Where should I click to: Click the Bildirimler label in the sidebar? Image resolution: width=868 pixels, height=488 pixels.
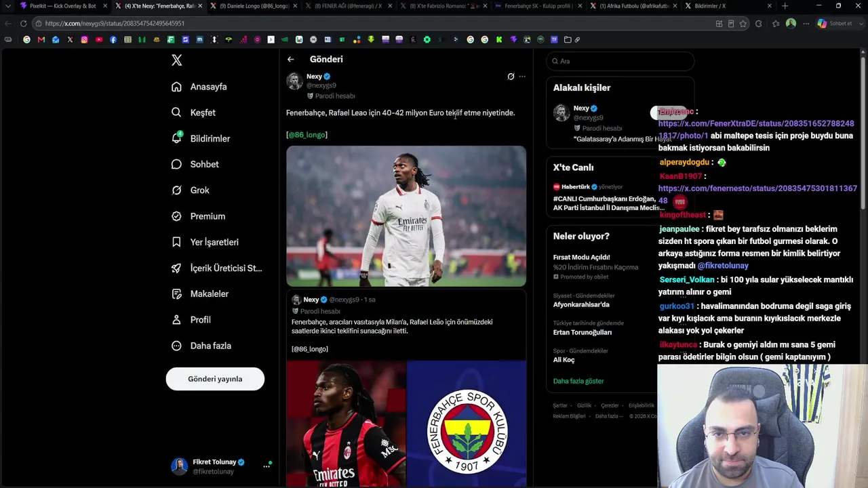210,138
